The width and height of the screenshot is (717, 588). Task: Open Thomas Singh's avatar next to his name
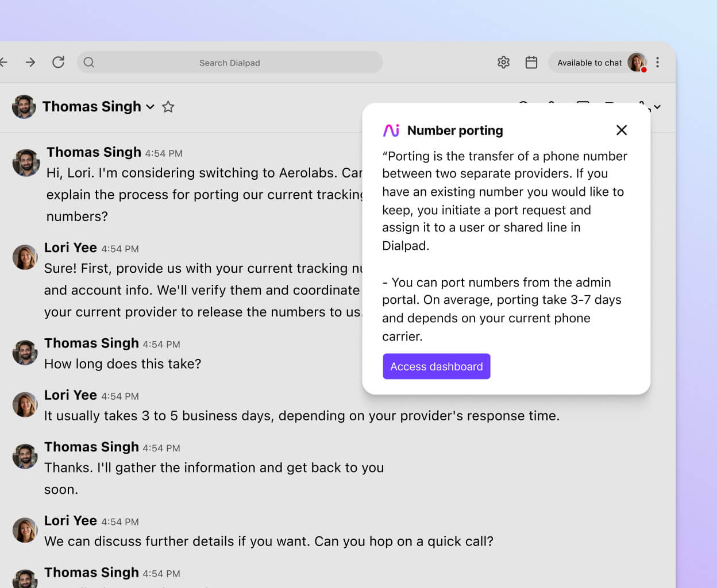click(23, 107)
